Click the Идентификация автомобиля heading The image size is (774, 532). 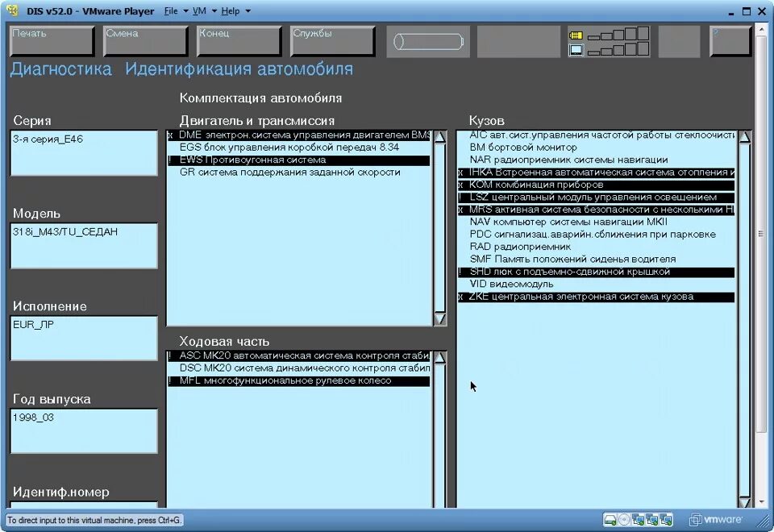click(x=239, y=69)
